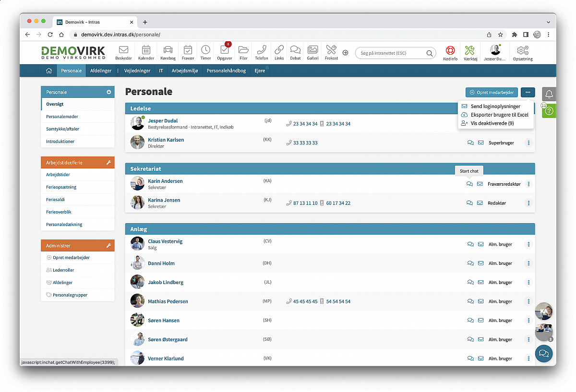Switch to the Personalehåndbog tab

click(x=226, y=71)
